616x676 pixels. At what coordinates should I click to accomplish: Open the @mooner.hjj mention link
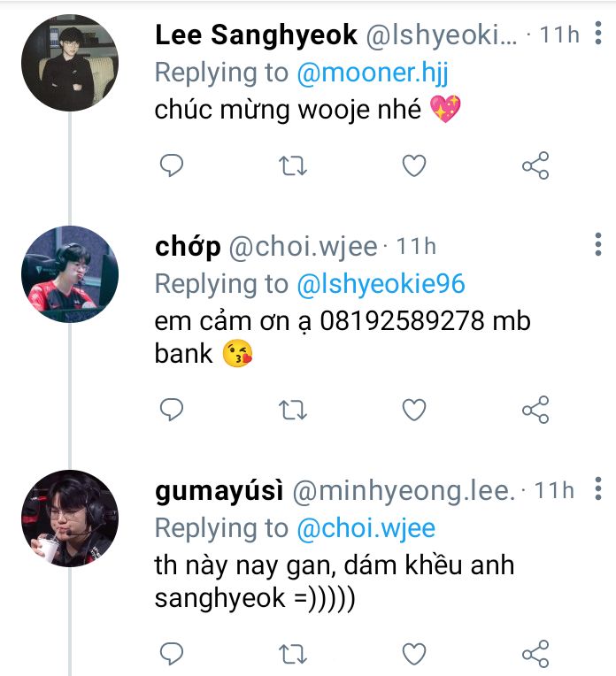pyautogui.click(x=373, y=73)
